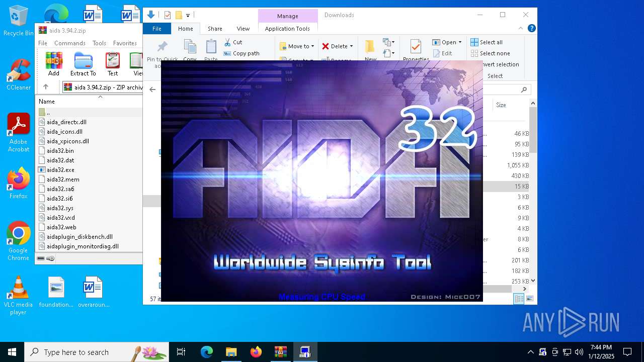
Task: Expand the Delete dropdown arrow
Action: (351, 46)
